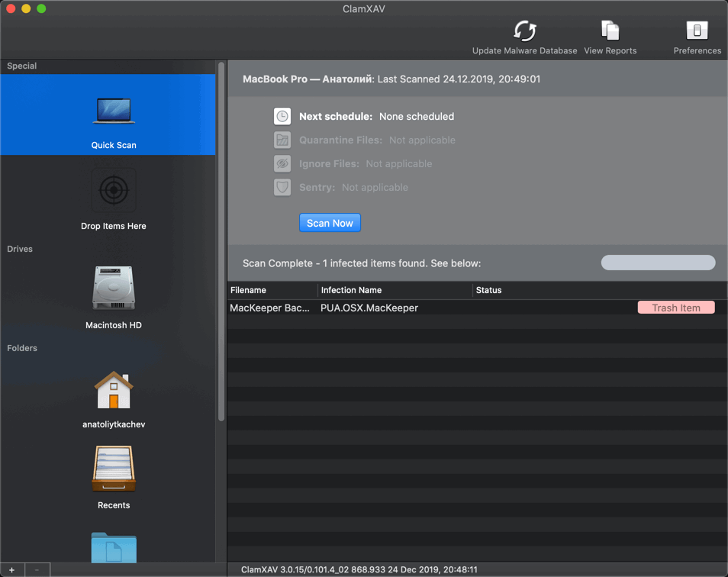
Task: Trash the MacKeeper infected item
Action: pos(676,308)
